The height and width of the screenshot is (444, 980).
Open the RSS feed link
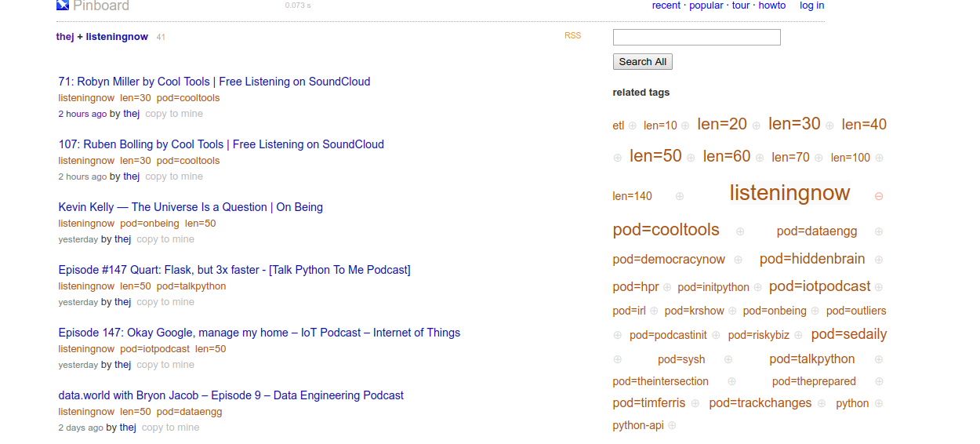click(572, 35)
